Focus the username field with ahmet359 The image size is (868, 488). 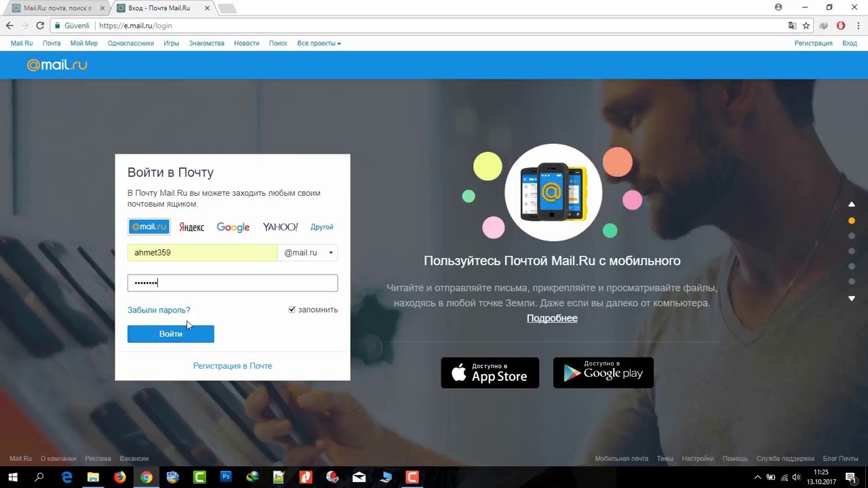[x=203, y=253]
